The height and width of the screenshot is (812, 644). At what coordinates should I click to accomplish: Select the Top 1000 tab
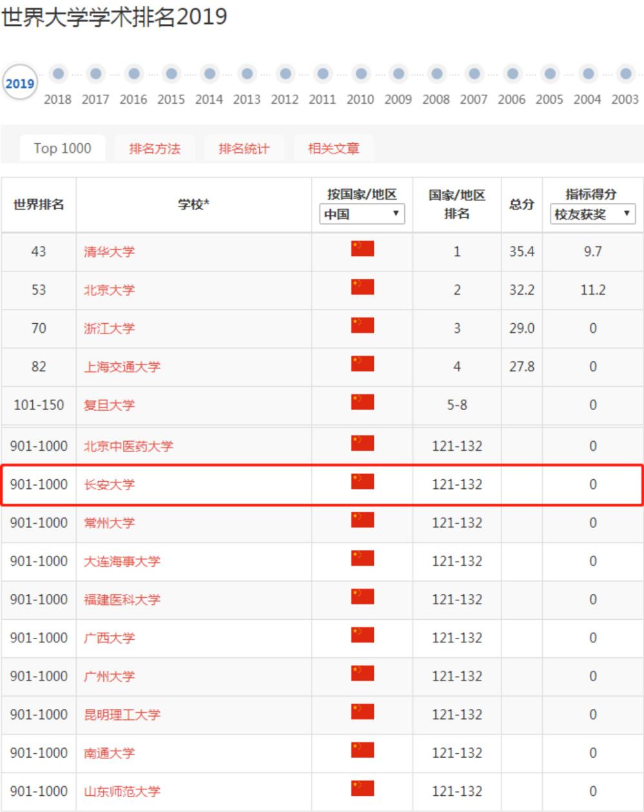[62, 148]
